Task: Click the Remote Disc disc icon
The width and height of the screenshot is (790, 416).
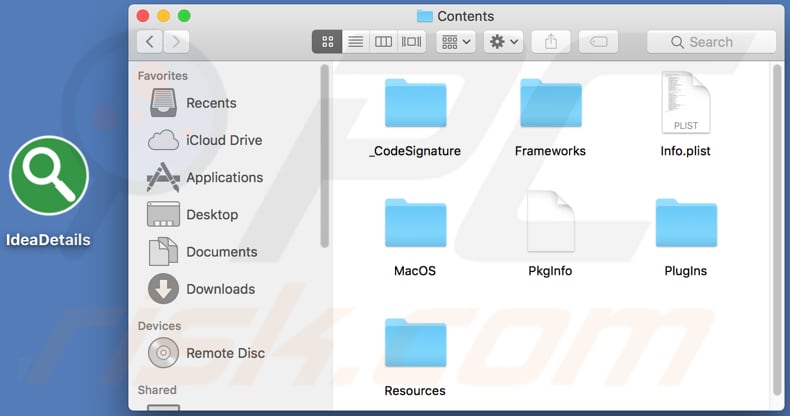Action: [163, 353]
